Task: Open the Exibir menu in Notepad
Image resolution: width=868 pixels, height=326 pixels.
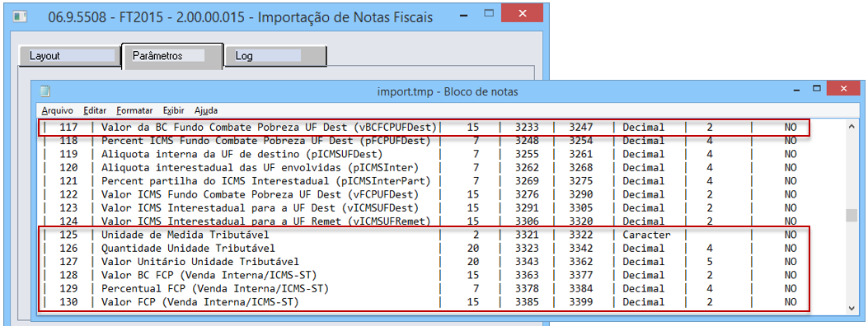Action: coord(174,110)
